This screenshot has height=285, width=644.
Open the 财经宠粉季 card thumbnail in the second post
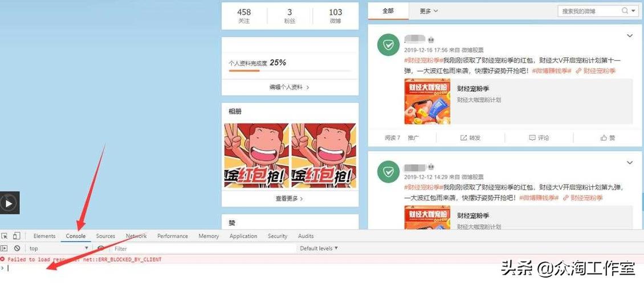point(427,217)
